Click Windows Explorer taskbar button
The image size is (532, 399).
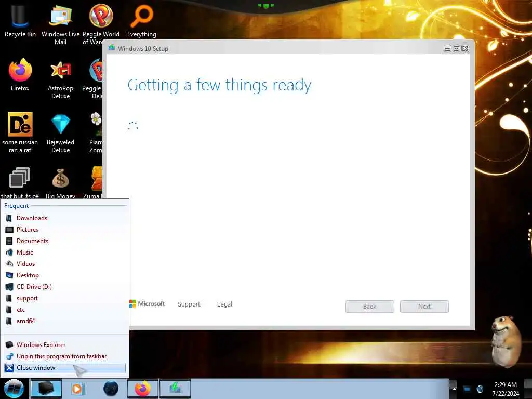tap(46, 389)
